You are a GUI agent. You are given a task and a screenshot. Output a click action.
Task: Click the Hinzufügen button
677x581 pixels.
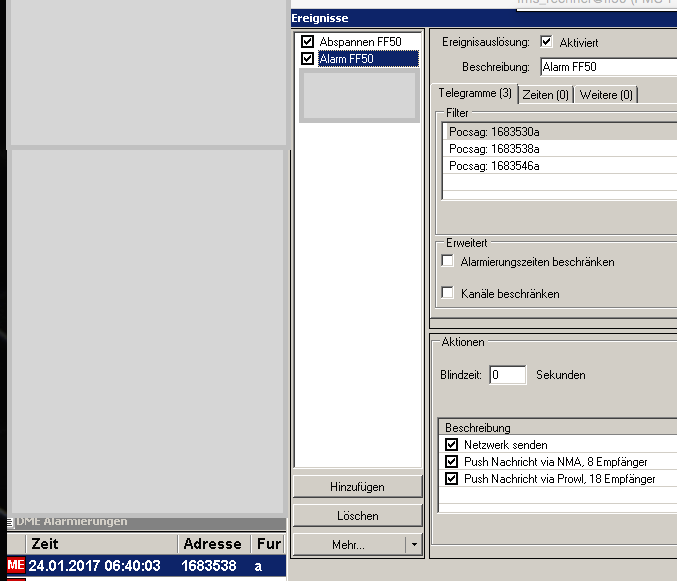(x=357, y=487)
